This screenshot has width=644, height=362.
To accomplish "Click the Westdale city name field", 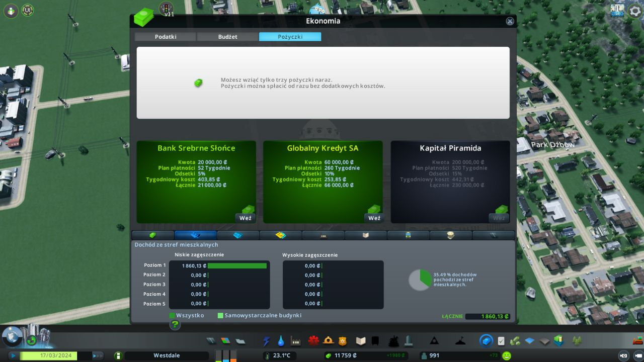I will (166, 355).
